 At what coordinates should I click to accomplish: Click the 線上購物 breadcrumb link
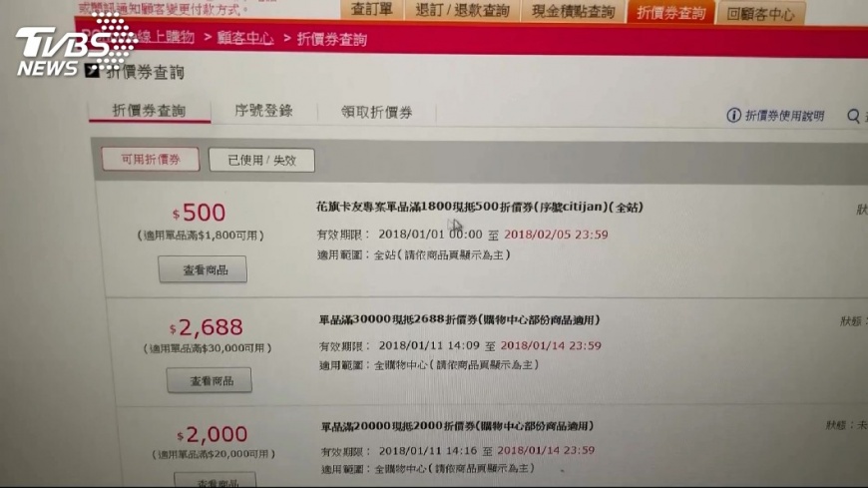click(166, 37)
